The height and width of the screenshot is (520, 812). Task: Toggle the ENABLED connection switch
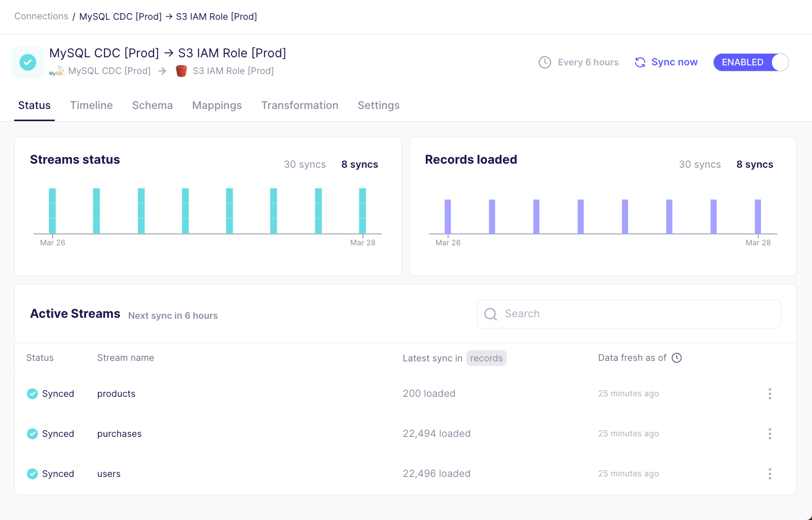point(751,62)
